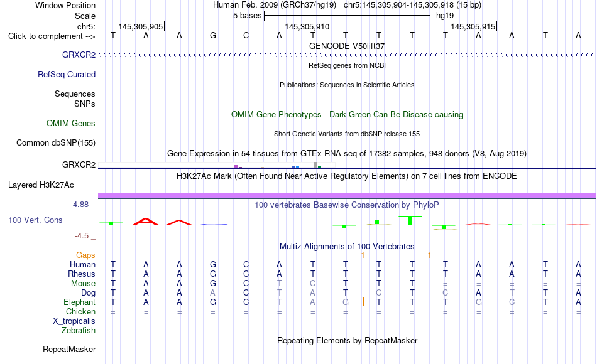Select the SNPs track label
This screenshot has width=597, height=364.
[85, 104]
